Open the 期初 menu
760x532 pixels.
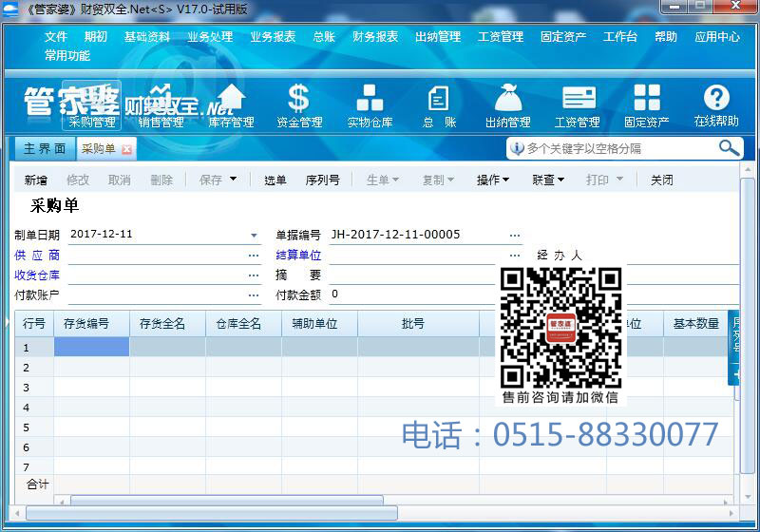tap(96, 37)
